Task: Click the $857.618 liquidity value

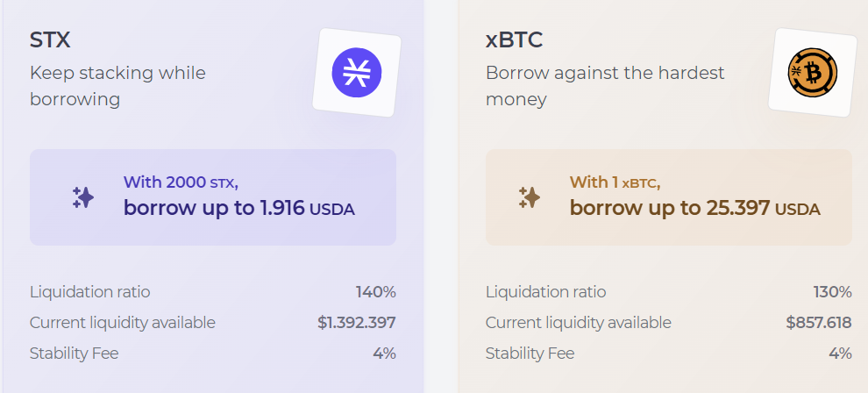Action: 818,323
